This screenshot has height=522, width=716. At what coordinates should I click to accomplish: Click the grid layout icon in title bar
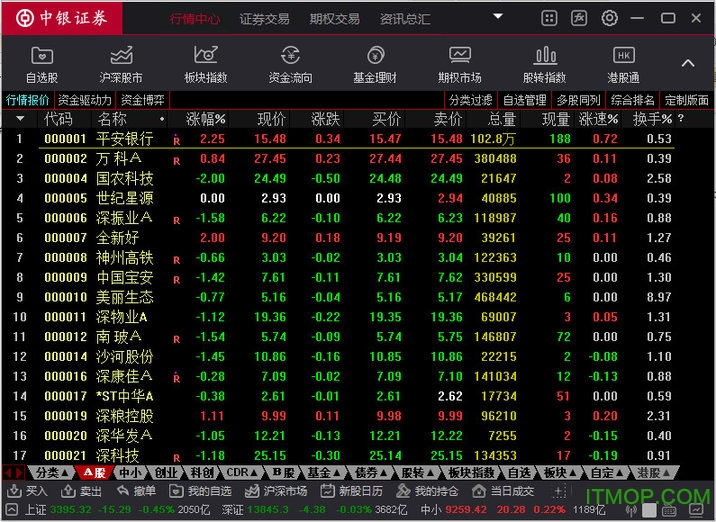click(549, 18)
